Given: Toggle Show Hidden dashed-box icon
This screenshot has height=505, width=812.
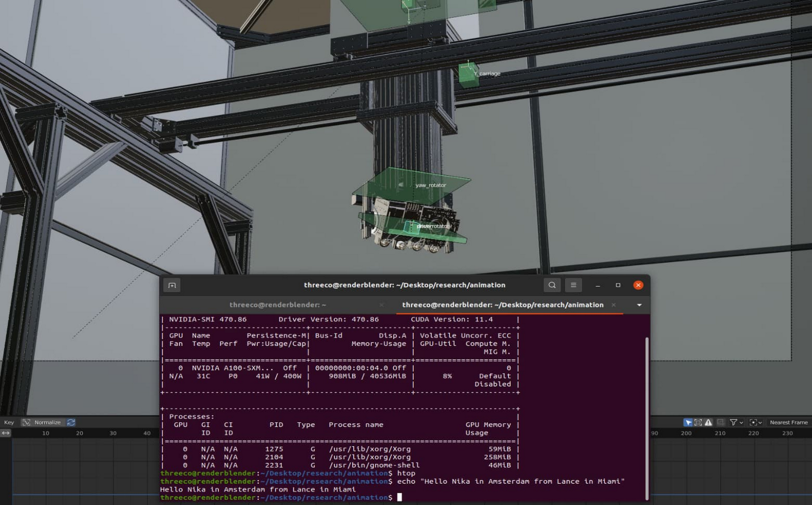Looking at the screenshot, I should pyautogui.click(x=698, y=422).
